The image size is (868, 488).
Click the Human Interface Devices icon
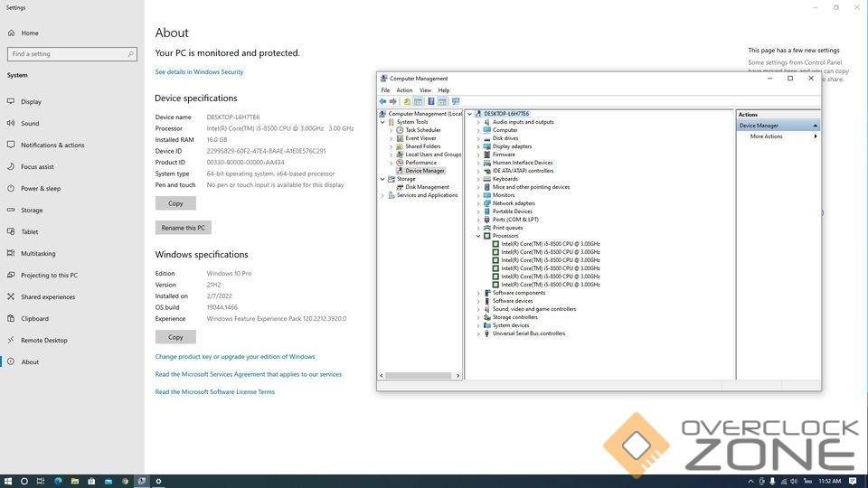click(x=487, y=163)
